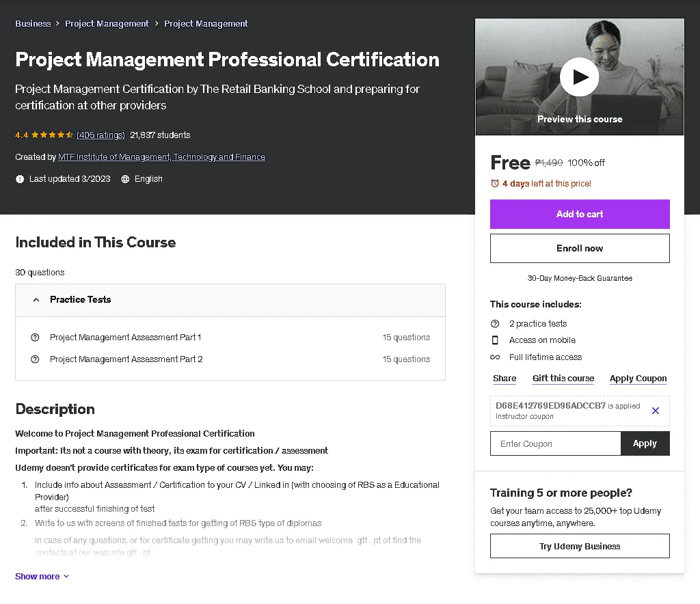The image size is (700, 604).
Task: Click the 21,837 students text
Action: (x=160, y=135)
